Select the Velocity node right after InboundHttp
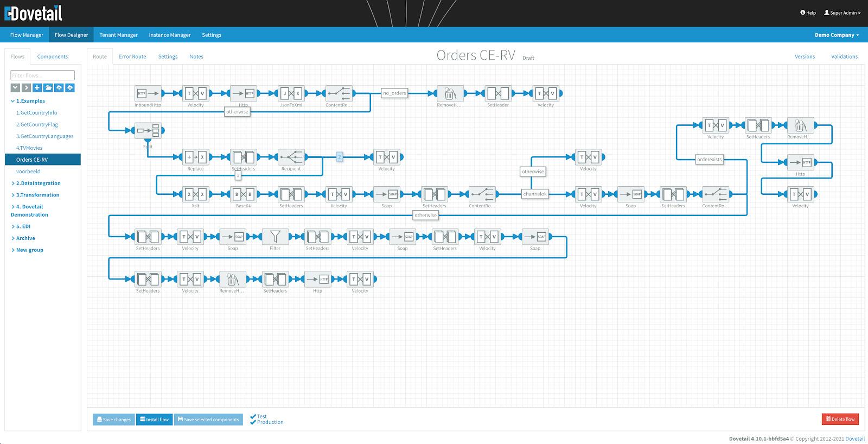868x444 pixels. [x=195, y=93]
